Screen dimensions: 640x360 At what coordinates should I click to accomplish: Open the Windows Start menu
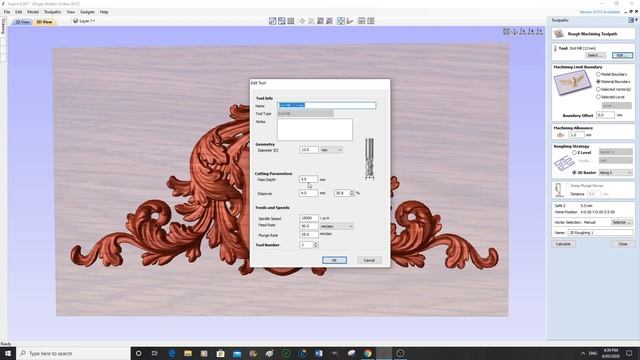point(8,353)
